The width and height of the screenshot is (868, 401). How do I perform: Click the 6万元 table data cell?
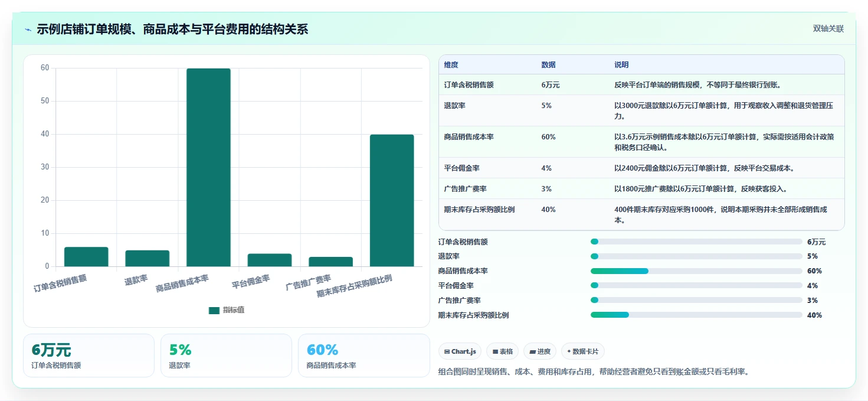pos(551,85)
